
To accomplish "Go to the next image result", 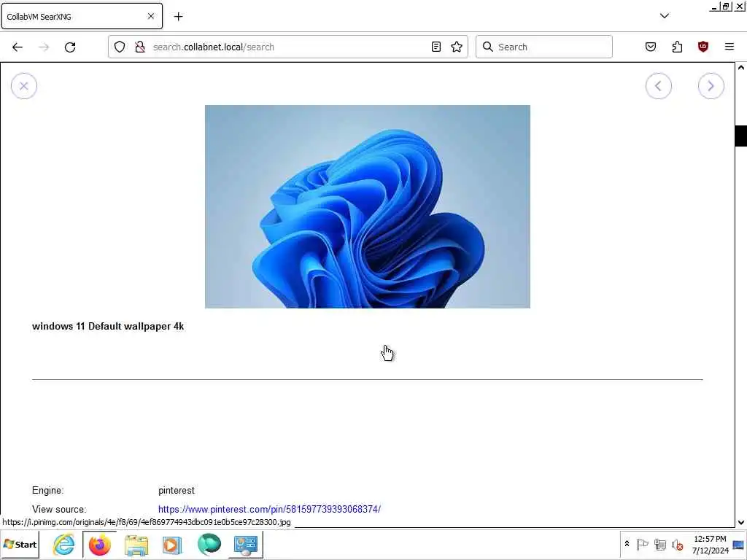I will click(x=711, y=86).
